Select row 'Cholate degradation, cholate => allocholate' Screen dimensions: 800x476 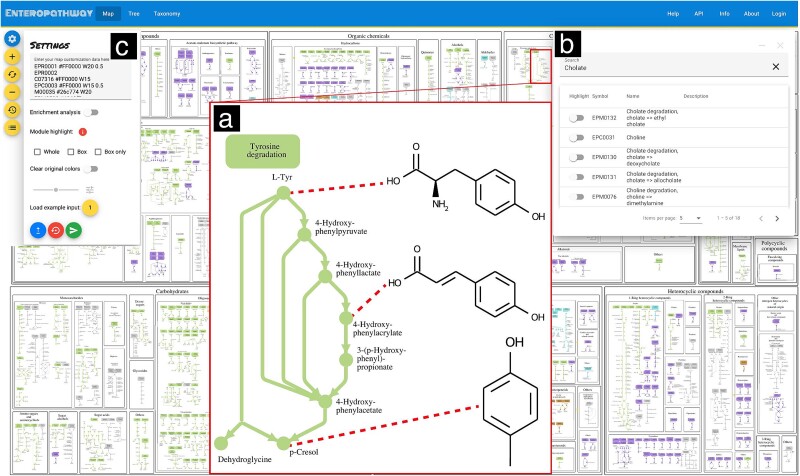pos(674,177)
